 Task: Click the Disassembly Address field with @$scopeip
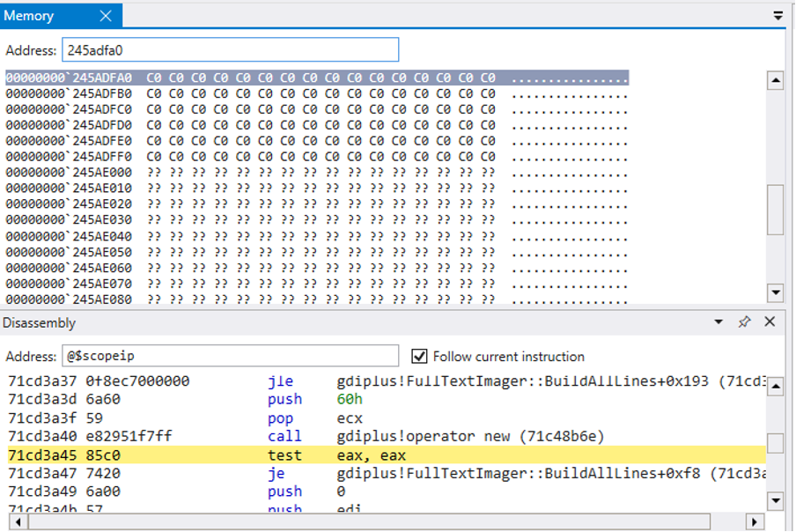pyautogui.click(x=234, y=356)
